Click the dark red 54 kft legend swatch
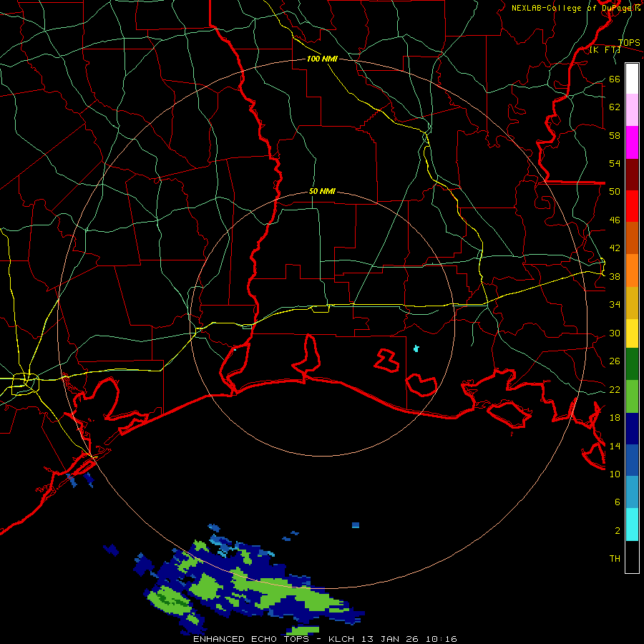 [x=632, y=175]
